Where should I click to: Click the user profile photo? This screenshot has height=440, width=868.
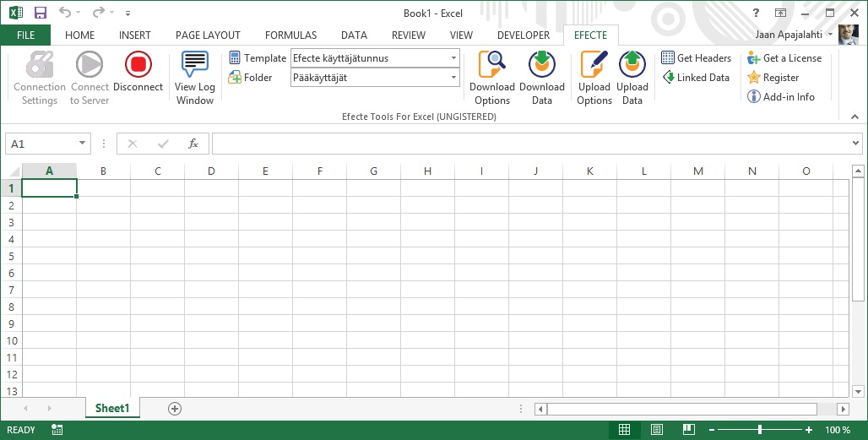(x=848, y=35)
